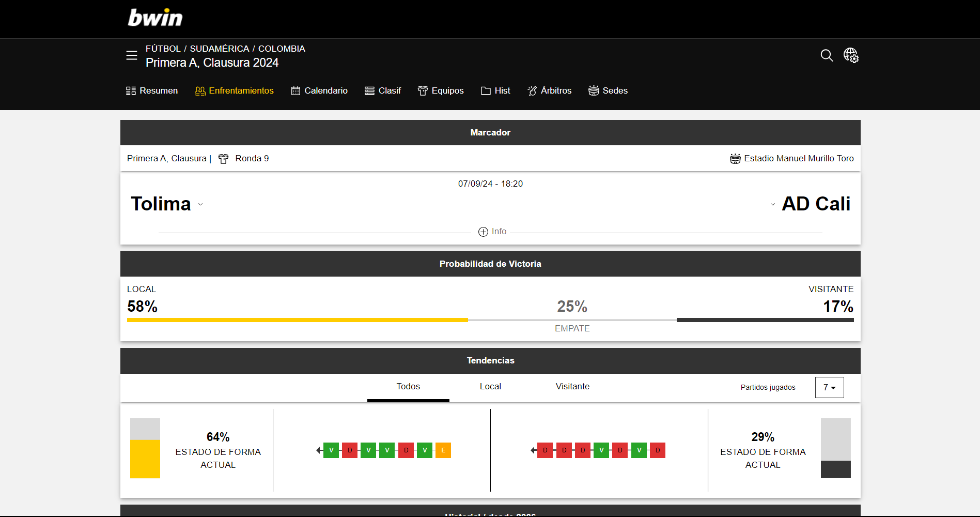This screenshot has width=980, height=517.
Task: Click the Calendario calendar icon
Action: [x=295, y=91]
